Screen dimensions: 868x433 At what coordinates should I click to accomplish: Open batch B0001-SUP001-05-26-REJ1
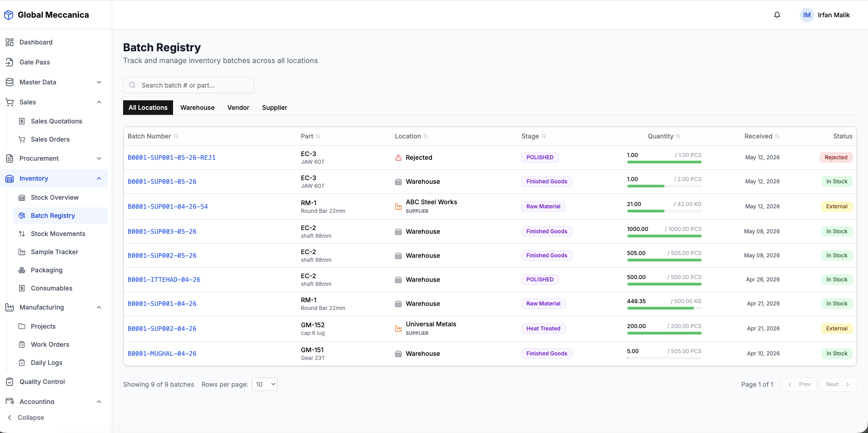click(x=172, y=157)
